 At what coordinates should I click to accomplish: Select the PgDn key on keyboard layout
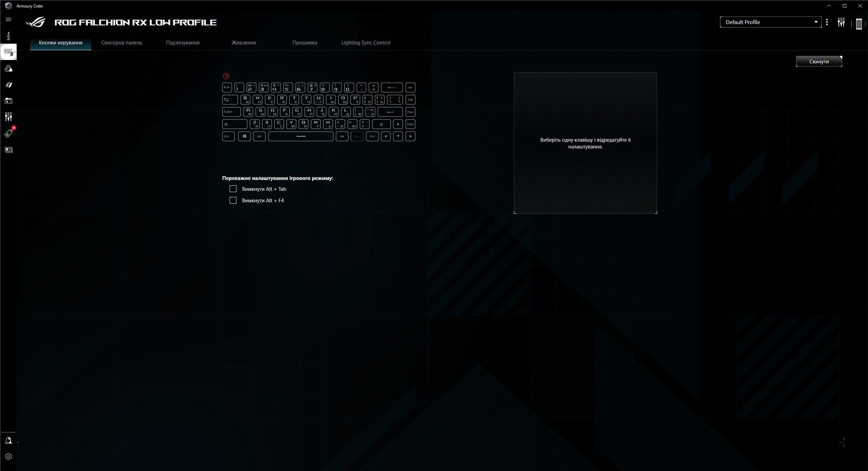point(410,124)
